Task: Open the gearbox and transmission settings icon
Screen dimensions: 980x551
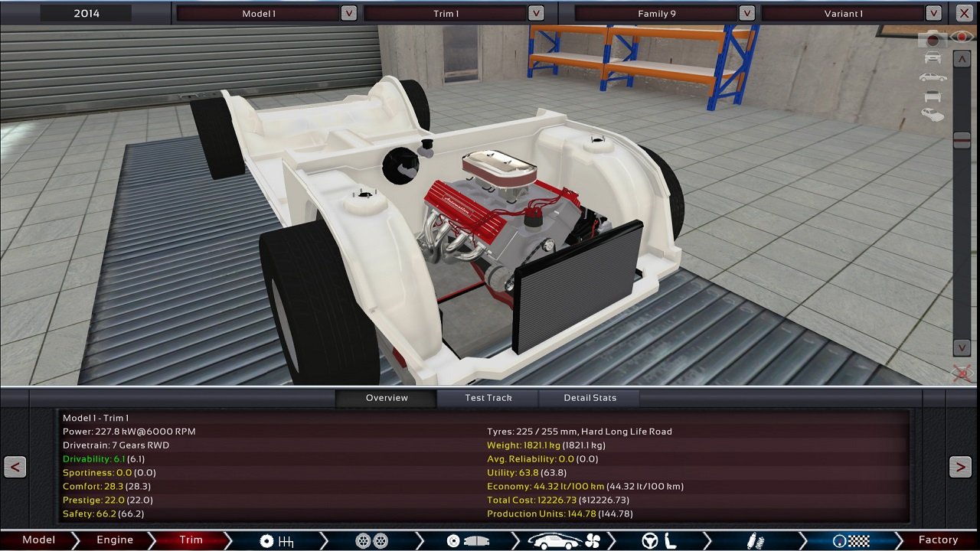Action: [x=277, y=540]
